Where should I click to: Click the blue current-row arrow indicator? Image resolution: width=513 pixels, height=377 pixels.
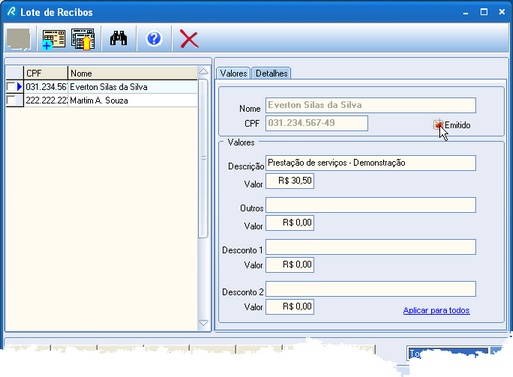point(19,87)
